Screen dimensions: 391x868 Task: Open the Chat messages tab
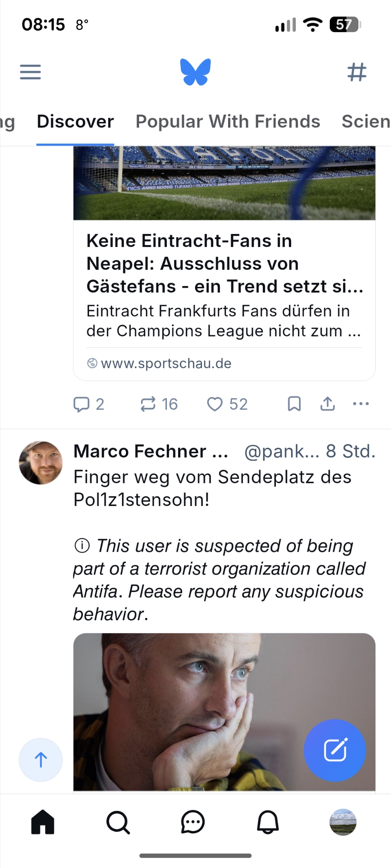(192, 822)
